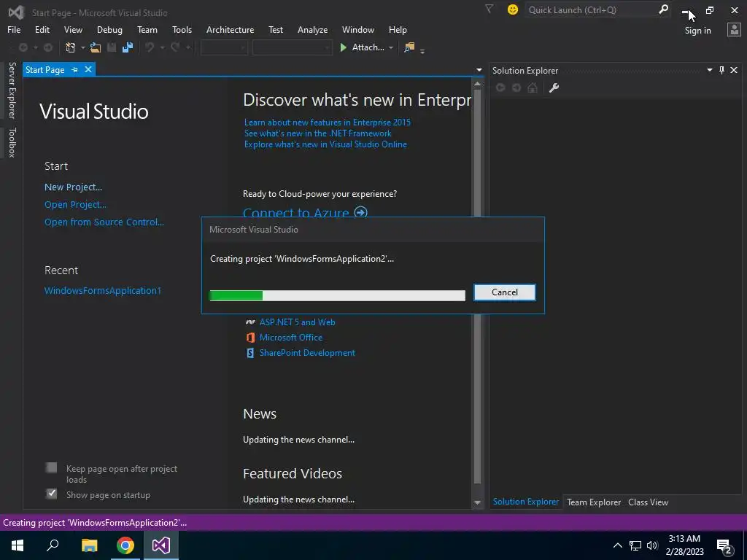Image resolution: width=747 pixels, height=560 pixels.
Task: Click the Open File toolbar icon
Action: 96,47
